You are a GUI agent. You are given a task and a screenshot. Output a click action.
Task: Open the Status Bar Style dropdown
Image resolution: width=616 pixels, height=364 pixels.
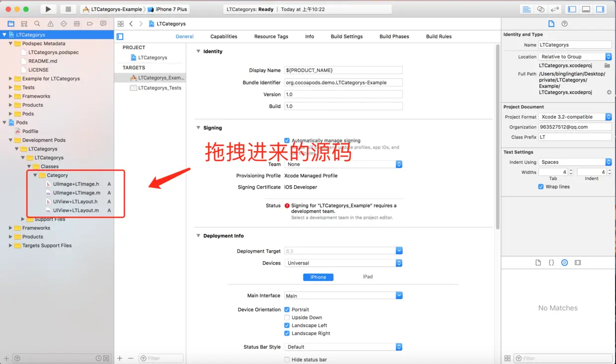coord(343,347)
